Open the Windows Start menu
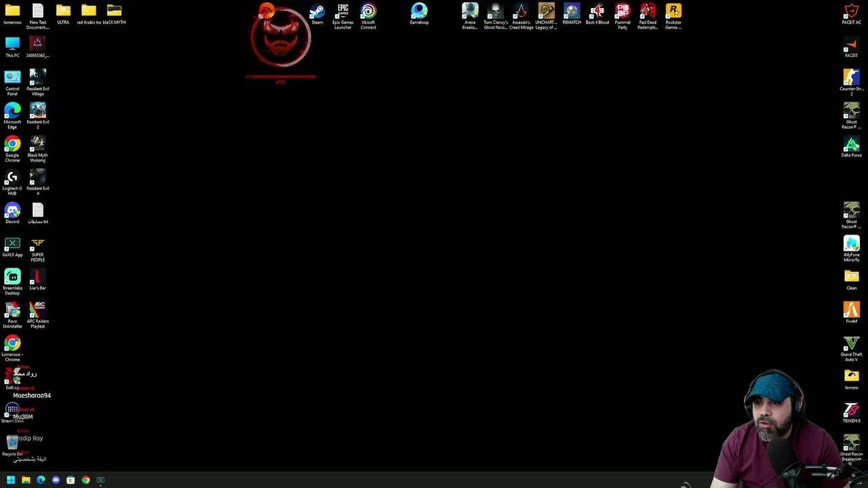The image size is (868, 488). coord(11,480)
